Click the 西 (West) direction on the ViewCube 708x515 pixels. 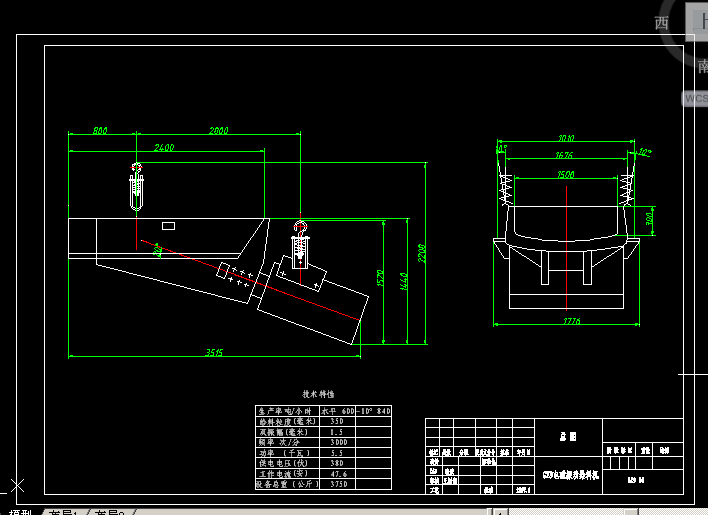pyautogui.click(x=661, y=23)
